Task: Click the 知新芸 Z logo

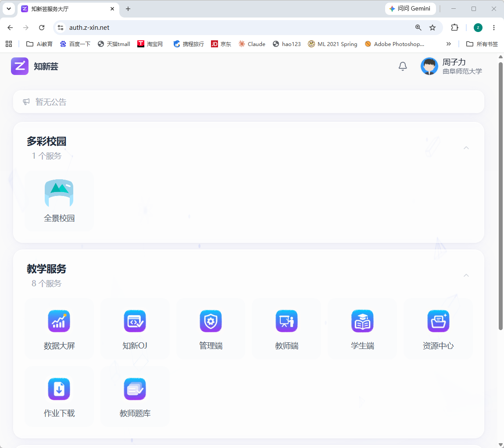Action: [x=20, y=66]
